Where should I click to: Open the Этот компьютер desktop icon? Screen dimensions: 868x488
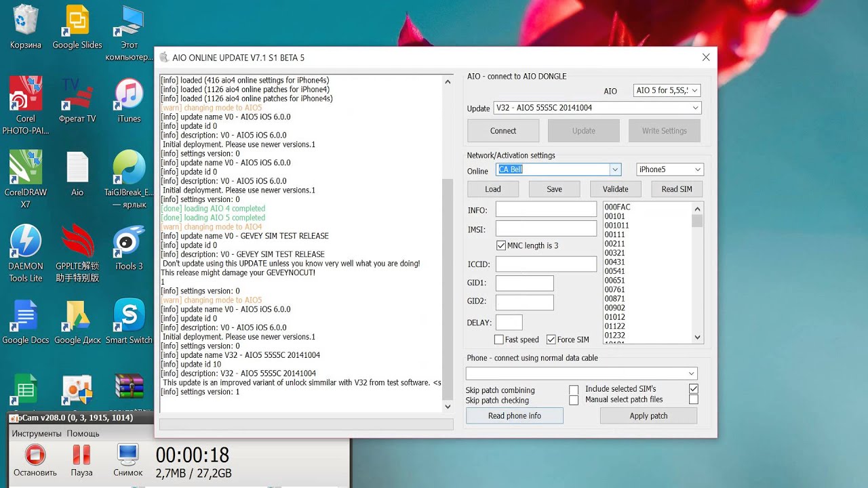[x=129, y=33]
